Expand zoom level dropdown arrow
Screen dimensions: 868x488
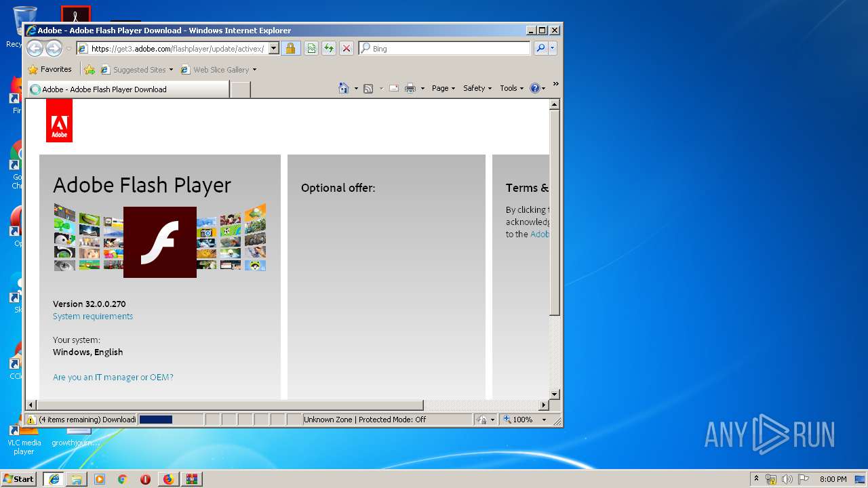point(544,420)
